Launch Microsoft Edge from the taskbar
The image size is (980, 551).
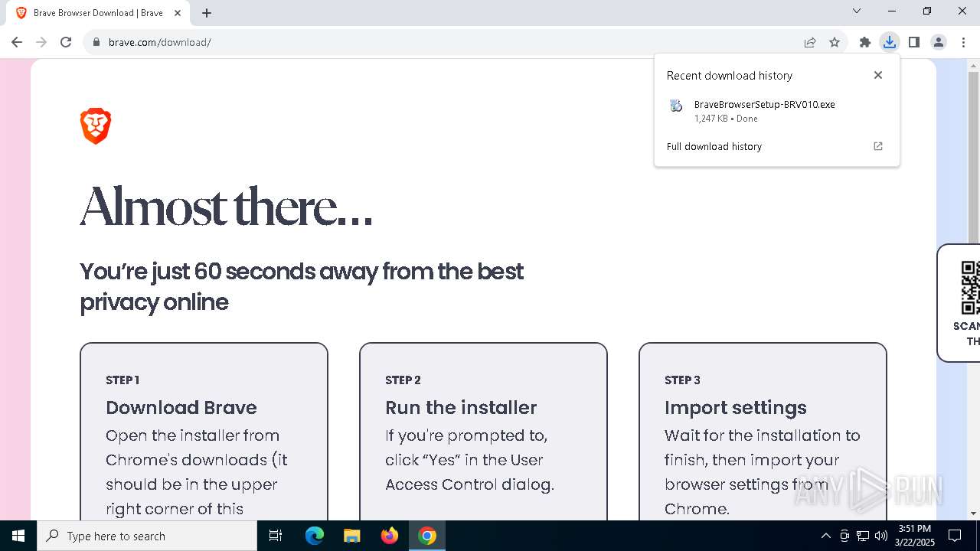[315, 536]
